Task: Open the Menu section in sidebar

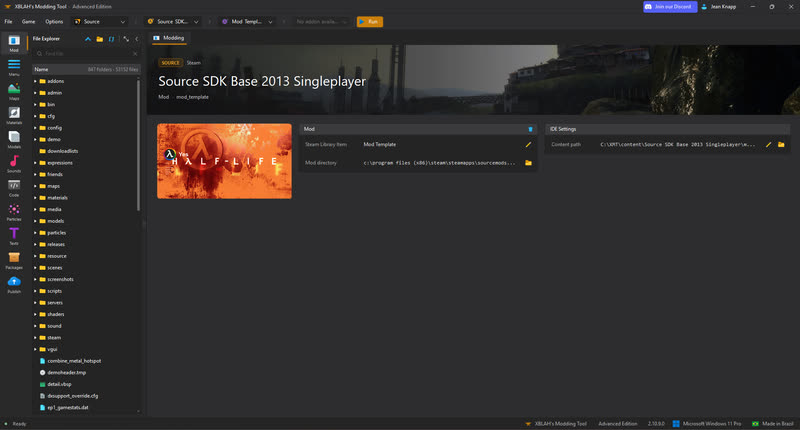Action: [x=14, y=67]
